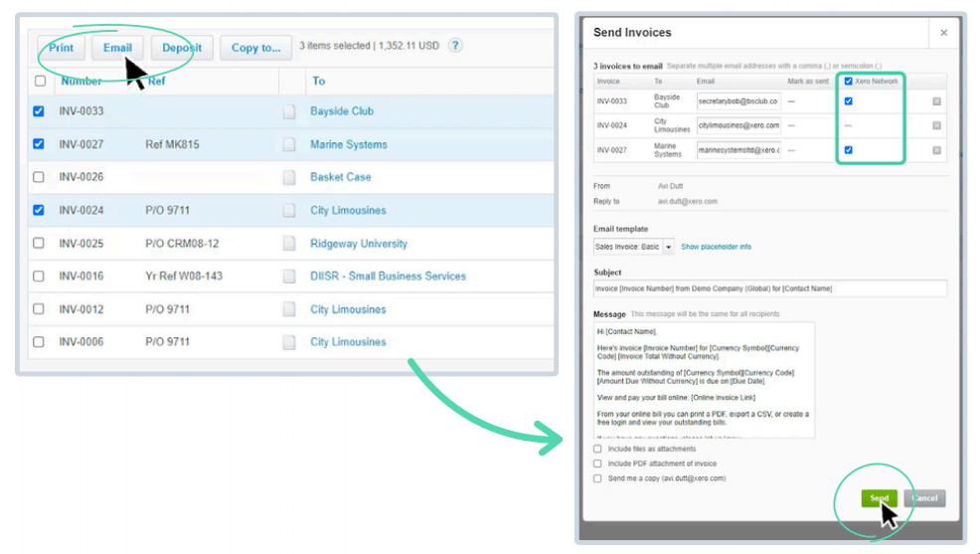Sort invoices by Number column header
This screenshot has height=554, width=980.
(82, 82)
